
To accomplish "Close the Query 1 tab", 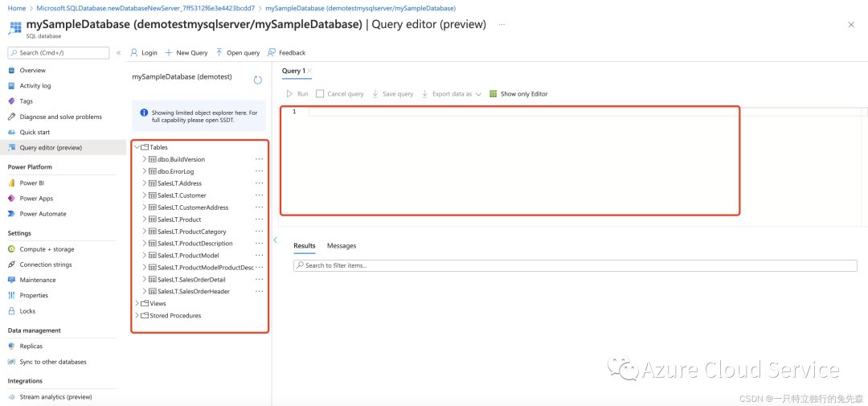I will 309,70.
